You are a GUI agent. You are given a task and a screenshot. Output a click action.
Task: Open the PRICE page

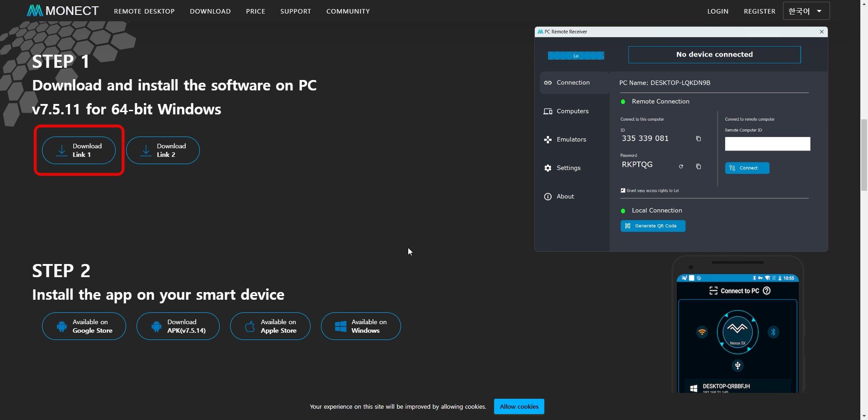click(255, 11)
